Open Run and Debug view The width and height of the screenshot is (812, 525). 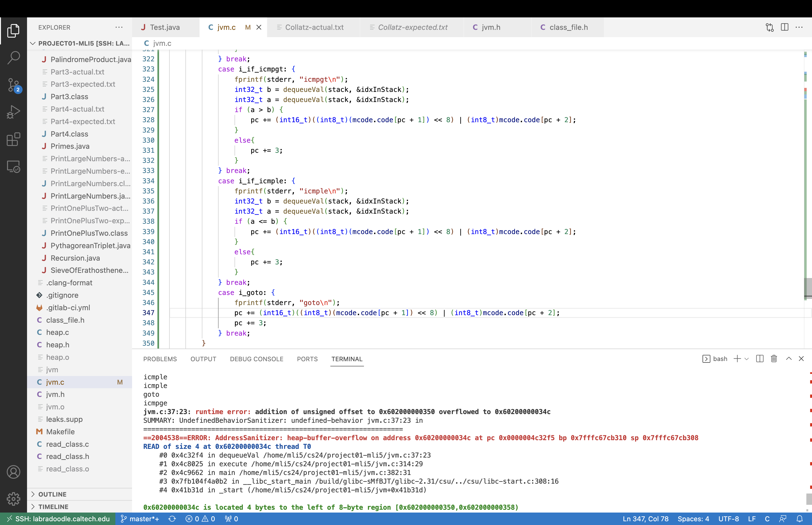(x=13, y=112)
